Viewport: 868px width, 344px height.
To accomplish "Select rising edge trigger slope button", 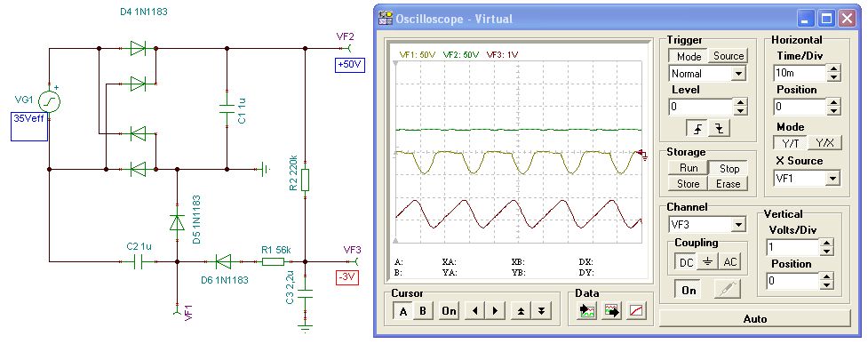I will point(697,129).
